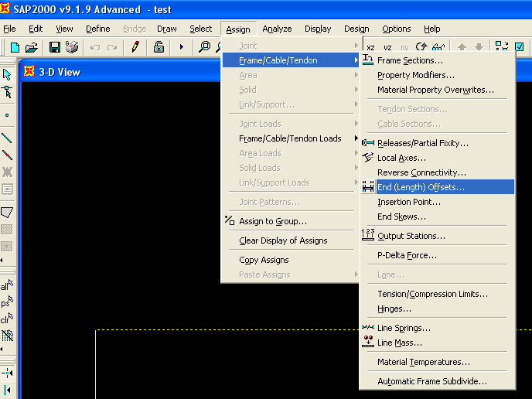
Task: Open the Define menu
Action: pos(98,29)
